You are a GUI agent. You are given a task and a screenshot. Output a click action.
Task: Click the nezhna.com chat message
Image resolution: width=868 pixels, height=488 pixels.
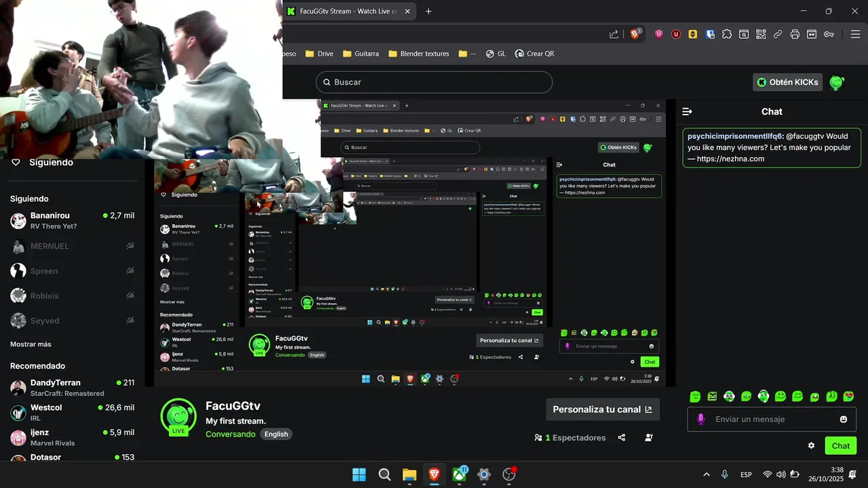(x=772, y=147)
